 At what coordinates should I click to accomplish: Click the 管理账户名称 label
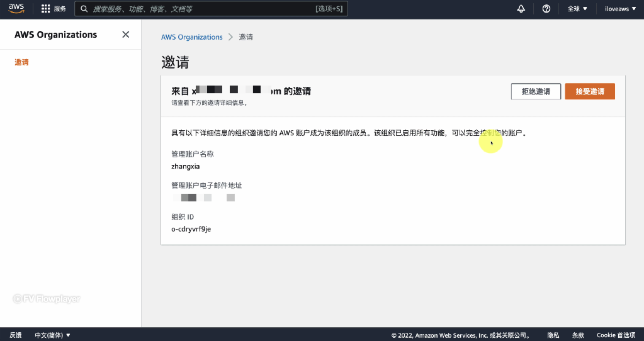click(x=192, y=154)
